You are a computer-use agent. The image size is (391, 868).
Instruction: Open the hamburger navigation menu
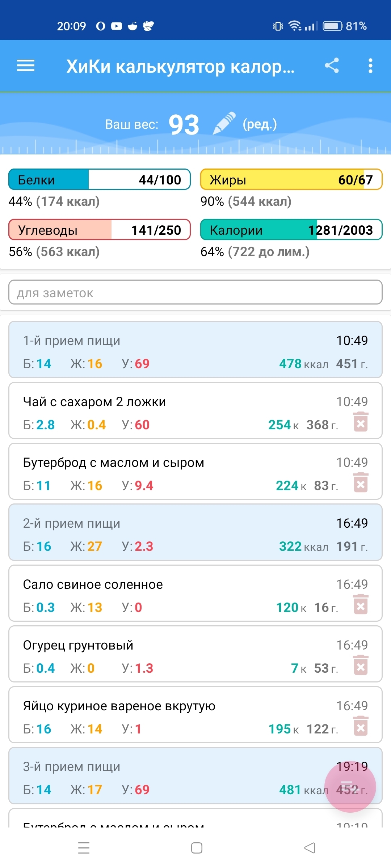point(26,66)
